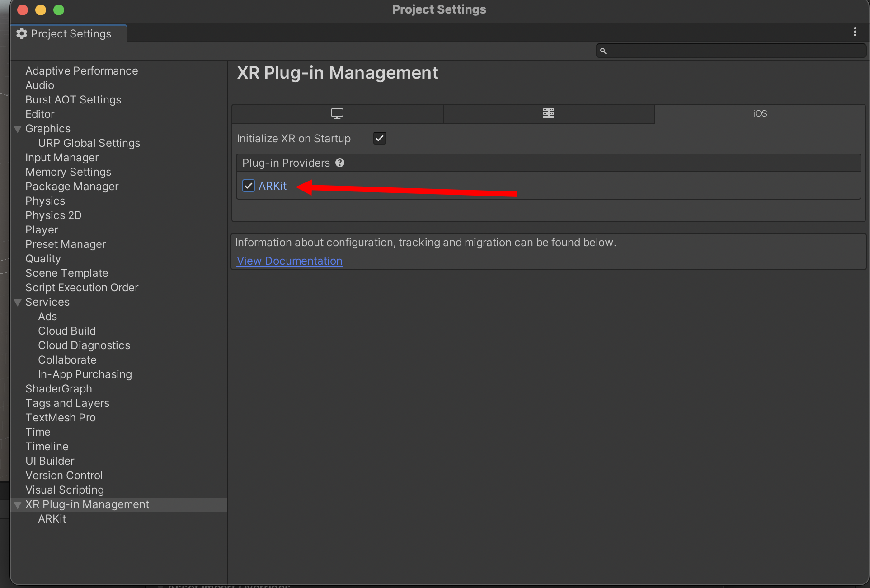Open the window's three-dot options menu
Screen dimensions: 870x588
(855, 32)
